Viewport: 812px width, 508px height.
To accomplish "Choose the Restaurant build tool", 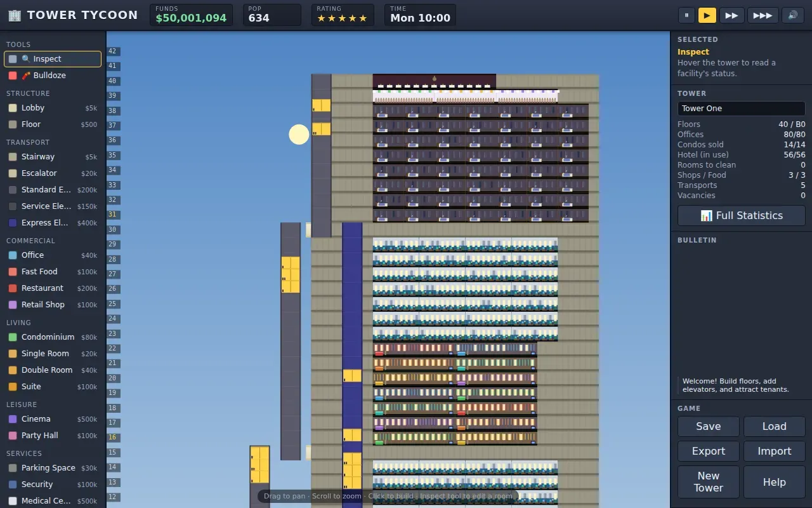I will 53,288.
